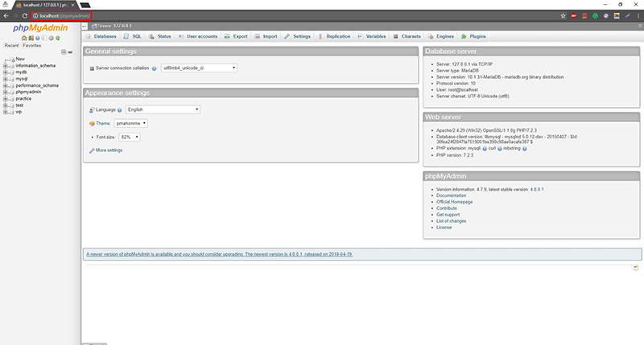Click the Get support link
The width and height of the screenshot is (644, 345).
(x=448, y=215)
